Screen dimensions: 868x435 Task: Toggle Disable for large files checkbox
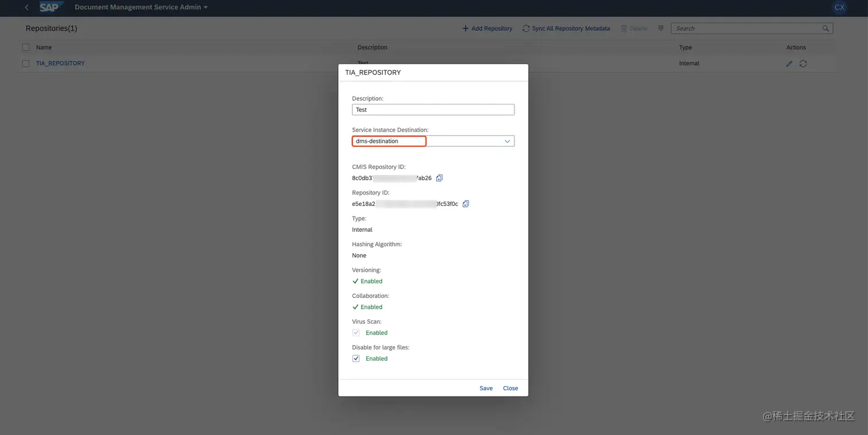pos(356,359)
